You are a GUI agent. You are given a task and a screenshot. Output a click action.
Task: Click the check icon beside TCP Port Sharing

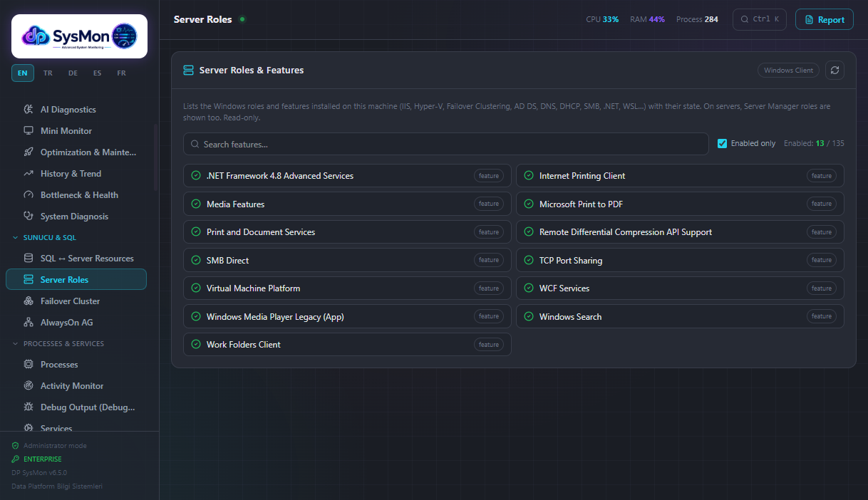529,260
